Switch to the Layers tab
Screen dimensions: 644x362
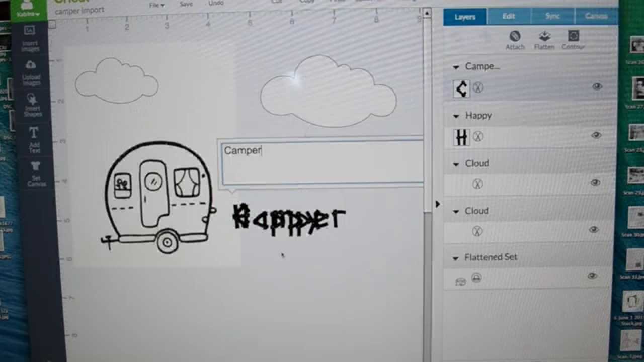(x=465, y=17)
